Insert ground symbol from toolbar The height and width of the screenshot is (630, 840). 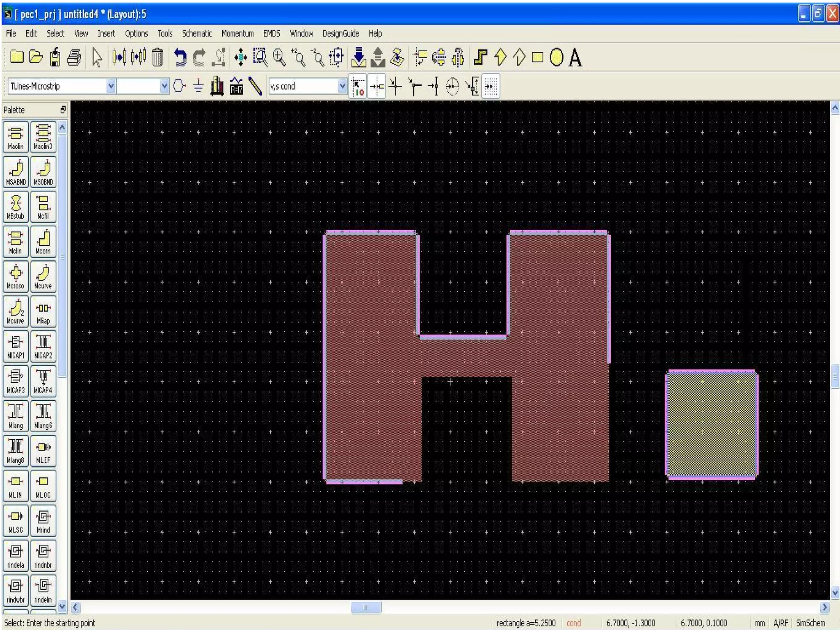pyautogui.click(x=198, y=86)
